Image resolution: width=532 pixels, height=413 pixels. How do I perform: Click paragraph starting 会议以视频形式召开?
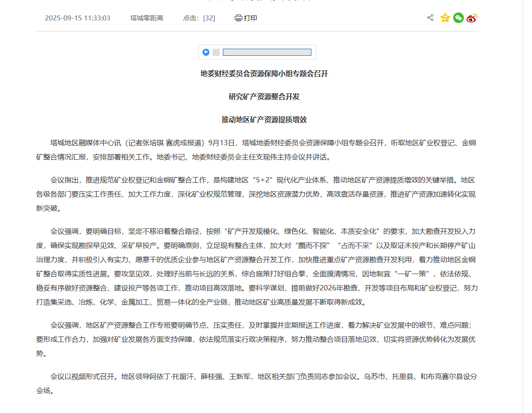[257, 383]
